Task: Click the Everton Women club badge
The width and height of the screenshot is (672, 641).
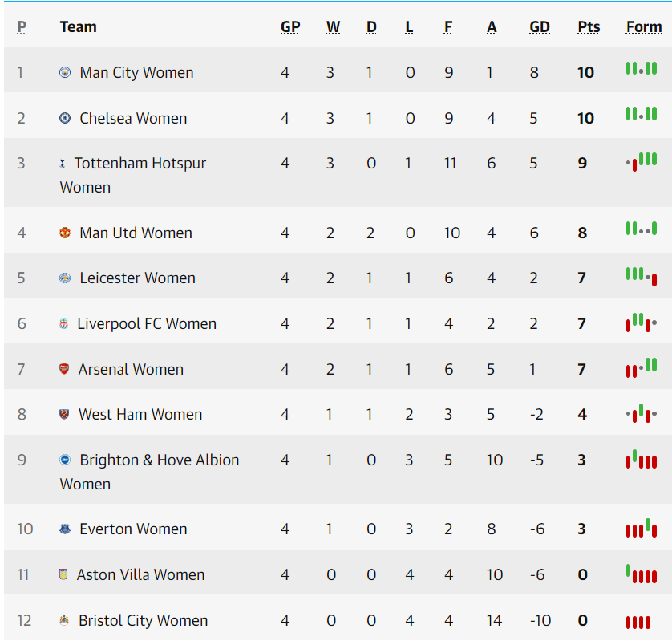Action: click(x=65, y=529)
